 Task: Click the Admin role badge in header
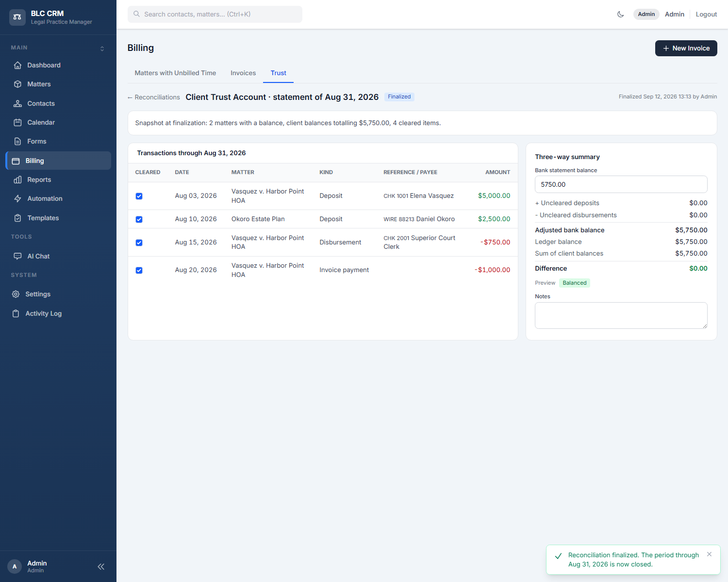click(646, 15)
